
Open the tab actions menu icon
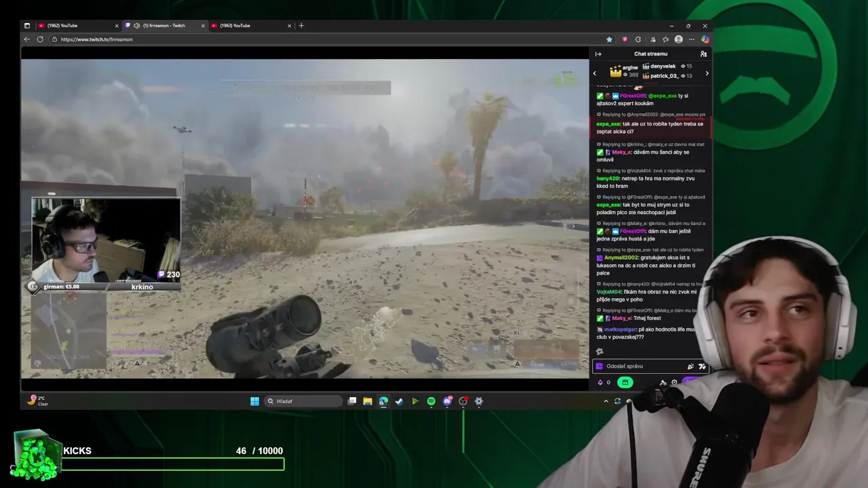[x=27, y=26]
